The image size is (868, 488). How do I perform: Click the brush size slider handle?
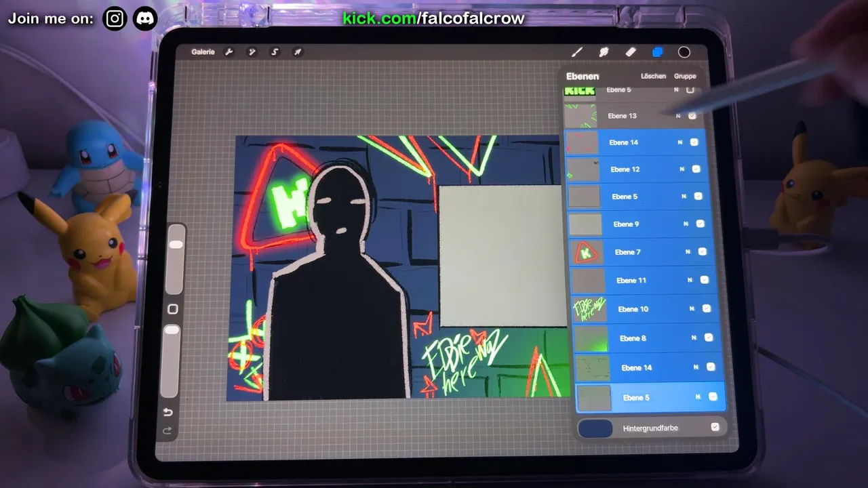tap(176, 244)
